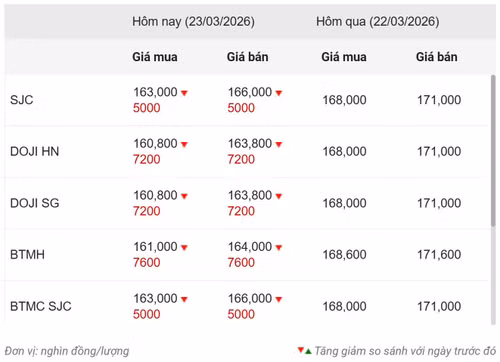The image size is (500, 362).
Task: Click BTMH yesterday price 171,600
Action: (439, 255)
